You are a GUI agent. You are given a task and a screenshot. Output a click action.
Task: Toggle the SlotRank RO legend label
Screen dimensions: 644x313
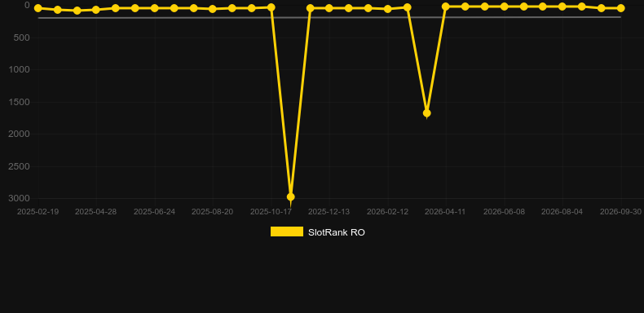(x=337, y=232)
